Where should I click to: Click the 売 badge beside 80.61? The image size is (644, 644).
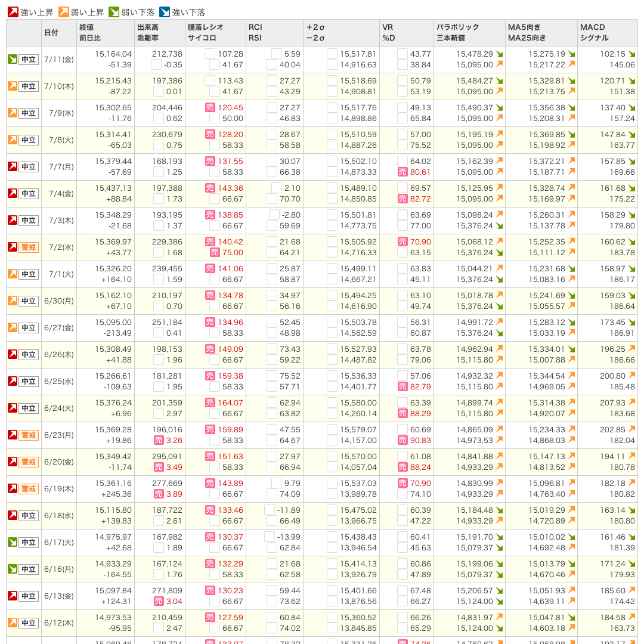[402, 172]
